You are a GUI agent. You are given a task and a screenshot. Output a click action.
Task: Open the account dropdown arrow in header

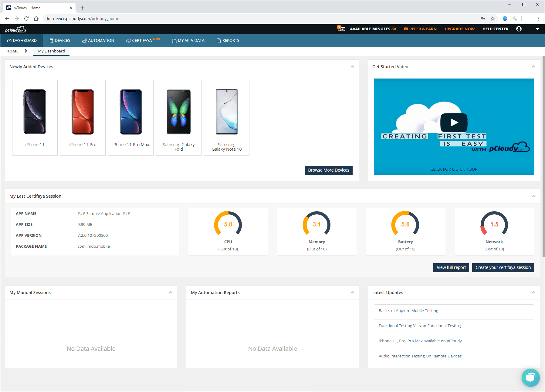(x=537, y=29)
